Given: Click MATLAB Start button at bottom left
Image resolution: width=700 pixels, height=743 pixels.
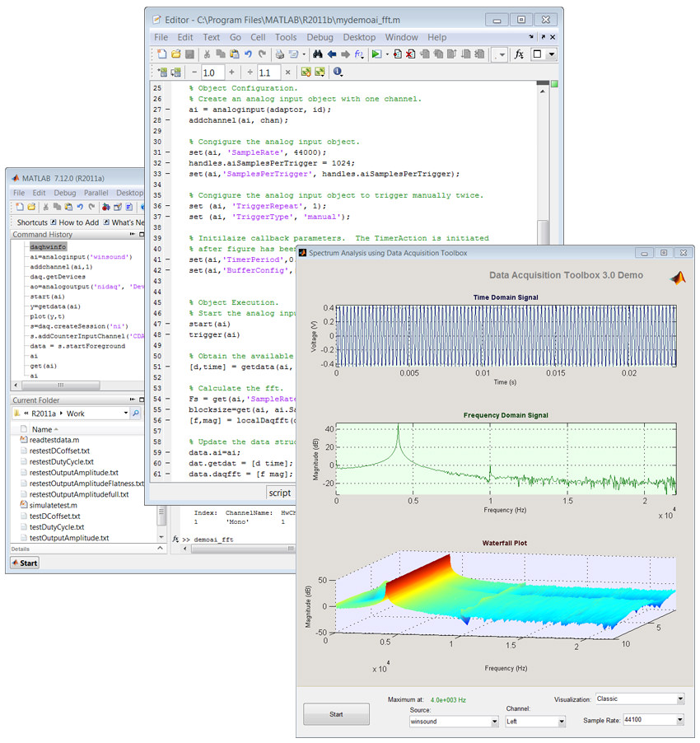Looking at the screenshot, I should [x=25, y=563].
